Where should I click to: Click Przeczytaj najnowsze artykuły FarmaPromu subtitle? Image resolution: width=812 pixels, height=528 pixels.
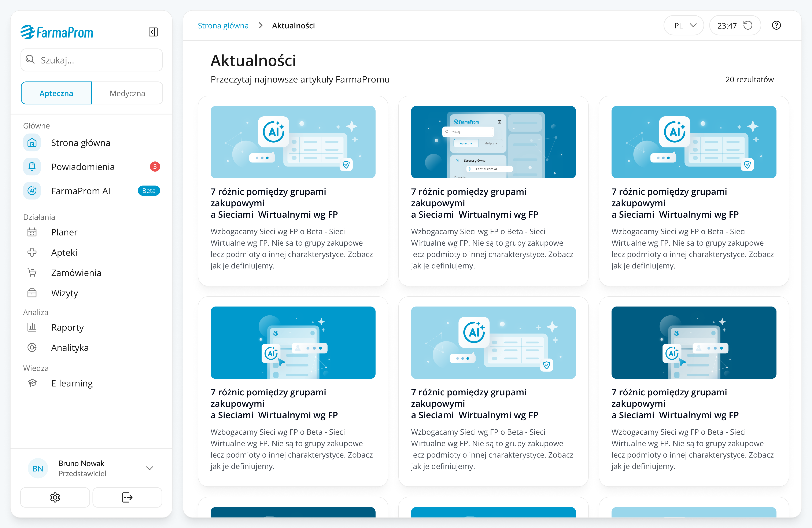pyautogui.click(x=300, y=80)
